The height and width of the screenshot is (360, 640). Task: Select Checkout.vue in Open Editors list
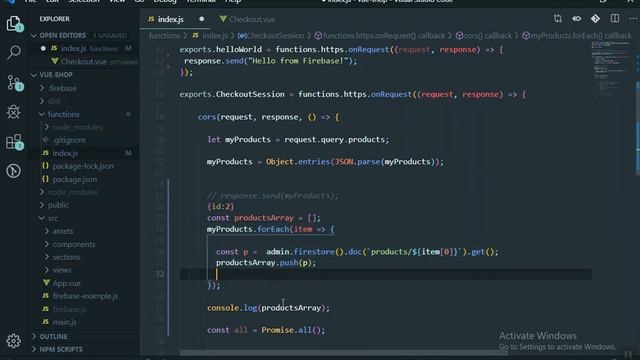[x=84, y=62]
